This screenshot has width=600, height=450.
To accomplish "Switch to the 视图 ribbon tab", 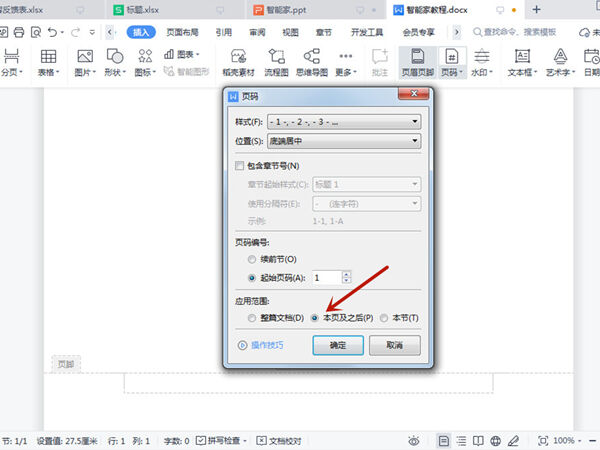I will click(290, 33).
